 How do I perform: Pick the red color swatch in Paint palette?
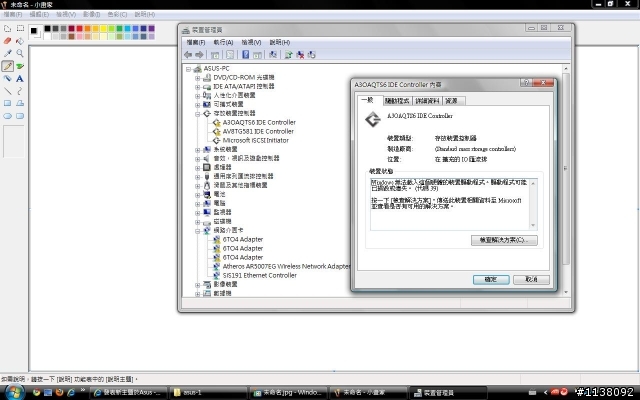pos(79,29)
